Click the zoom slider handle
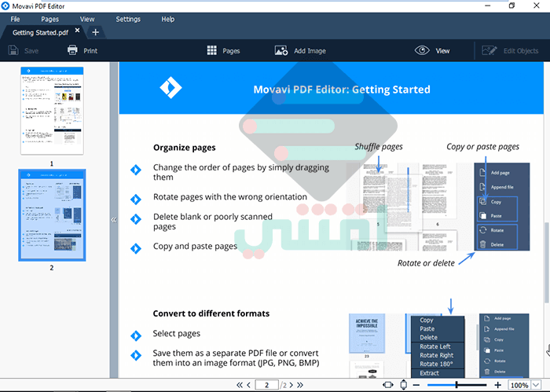The image size is (550, 392). coord(456,385)
